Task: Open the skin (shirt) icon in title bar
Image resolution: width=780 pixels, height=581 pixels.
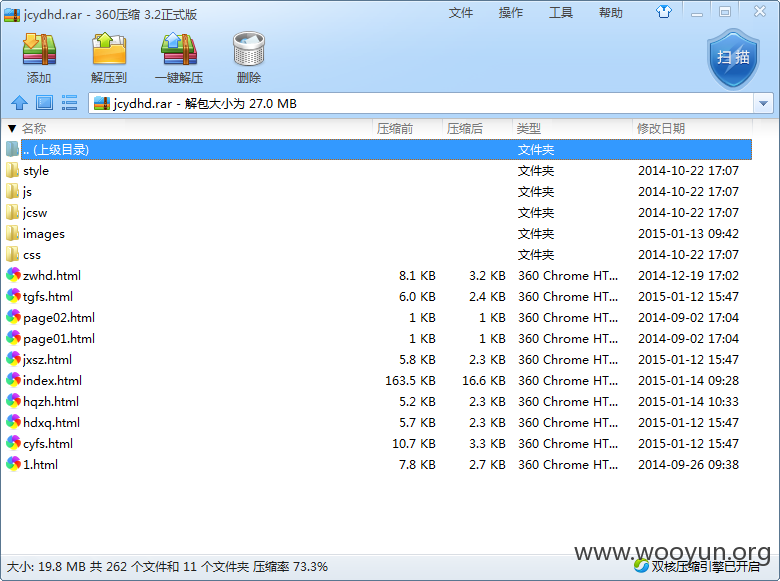Action: pos(664,11)
